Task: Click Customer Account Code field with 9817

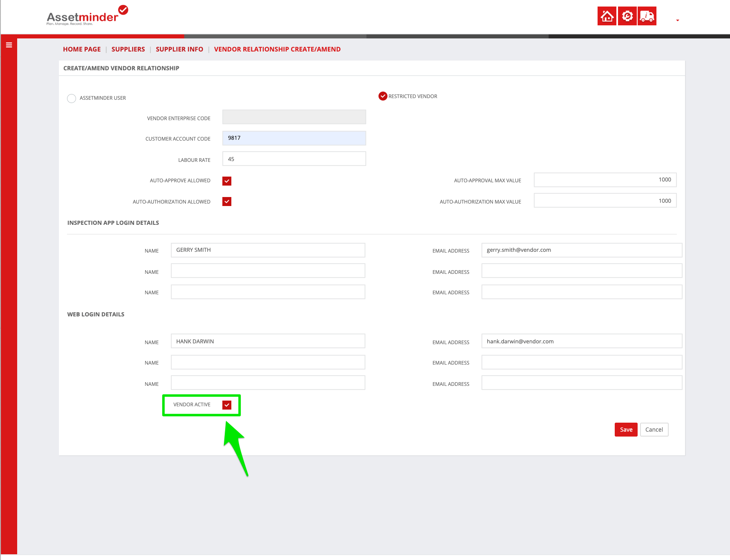Action: point(294,138)
